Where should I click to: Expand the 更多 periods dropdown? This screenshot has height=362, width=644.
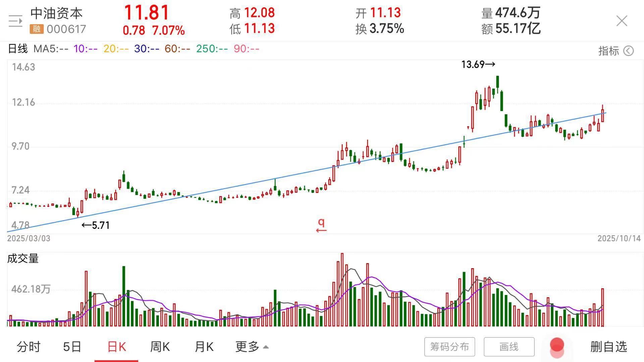point(252,347)
